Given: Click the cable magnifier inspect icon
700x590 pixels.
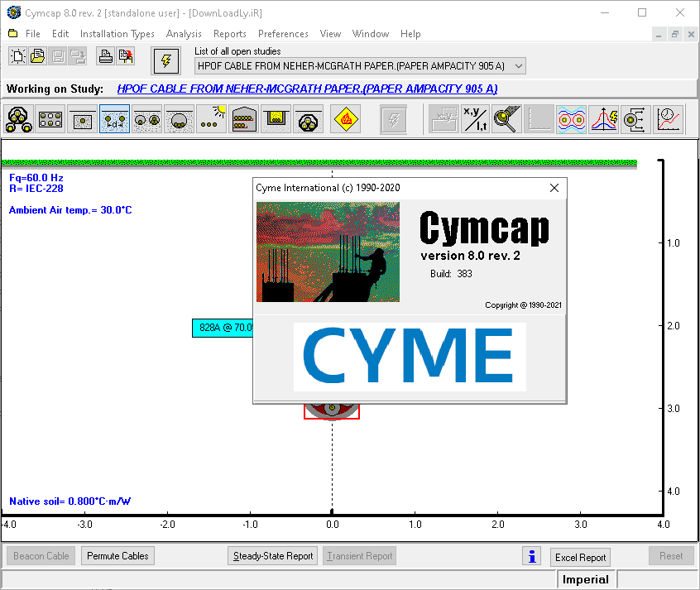Looking at the screenshot, I should tap(507, 119).
